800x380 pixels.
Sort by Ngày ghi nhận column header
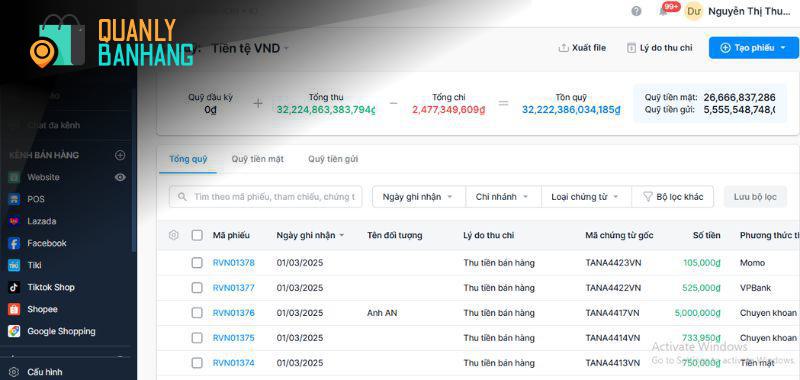point(310,235)
